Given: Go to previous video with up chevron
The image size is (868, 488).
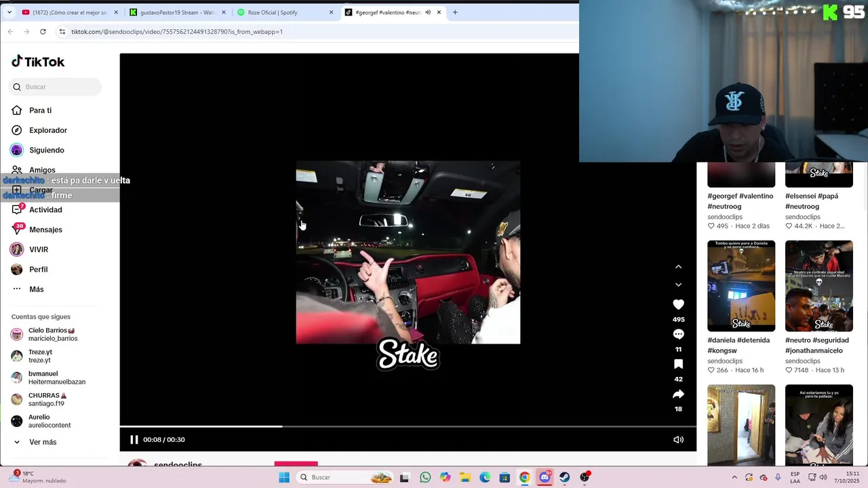Looking at the screenshot, I should (x=678, y=267).
